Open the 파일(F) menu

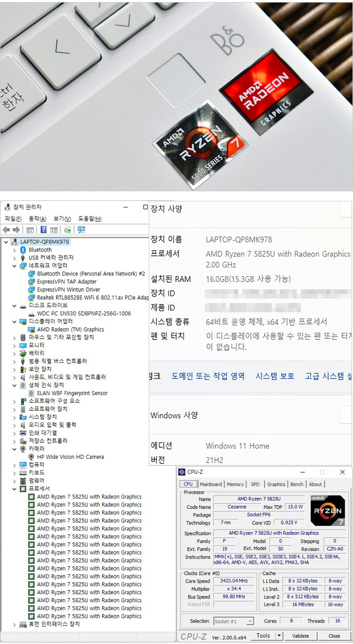(13, 219)
